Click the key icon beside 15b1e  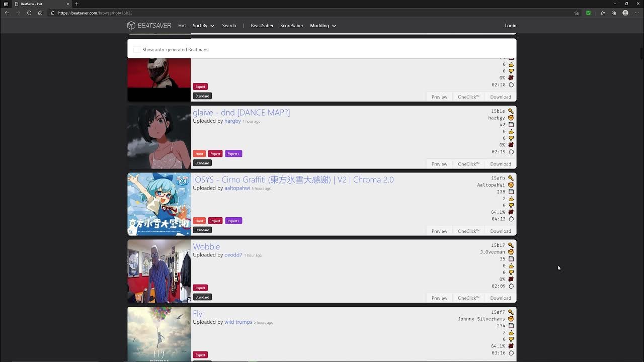click(x=511, y=111)
